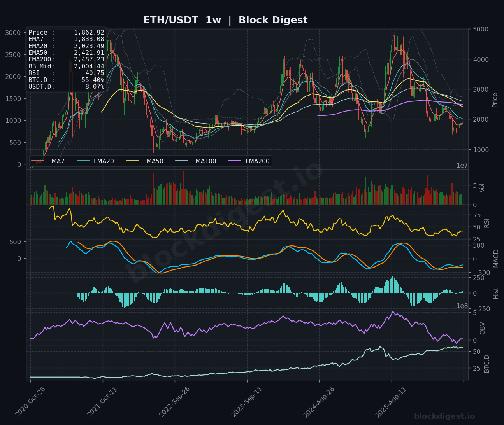This screenshot has height=425, width=504.
Task: Click the RSI panel axis label
Action: click(x=486, y=223)
